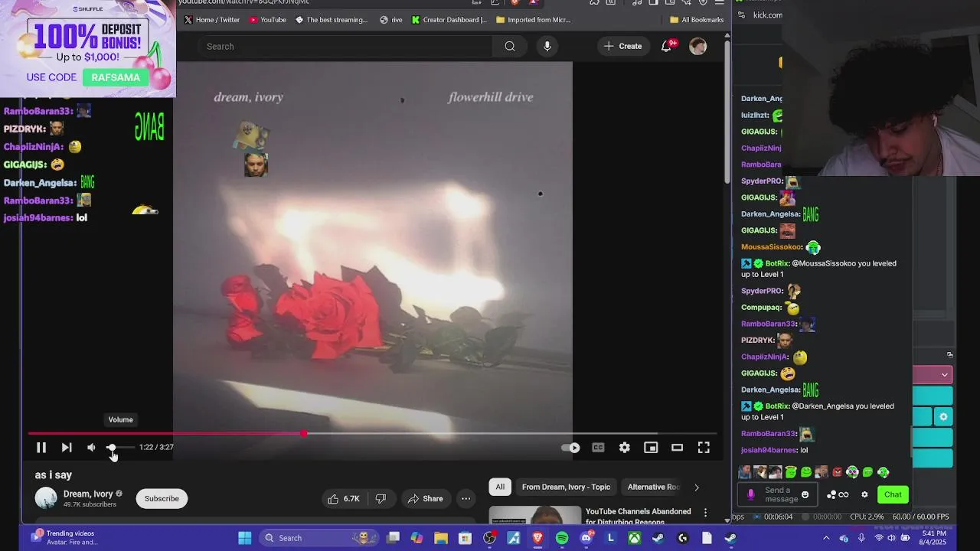
Task: Adjust the volume slider handle
Action: pos(111,447)
